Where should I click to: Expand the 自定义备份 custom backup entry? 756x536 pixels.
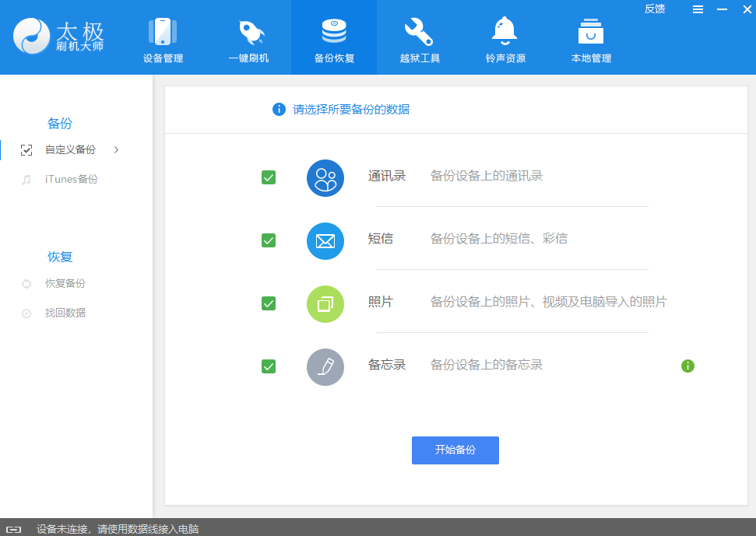click(x=115, y=149)
